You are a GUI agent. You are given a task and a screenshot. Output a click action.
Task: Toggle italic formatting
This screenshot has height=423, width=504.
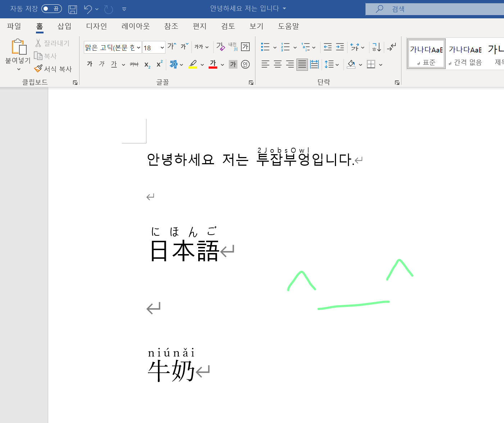102,64
